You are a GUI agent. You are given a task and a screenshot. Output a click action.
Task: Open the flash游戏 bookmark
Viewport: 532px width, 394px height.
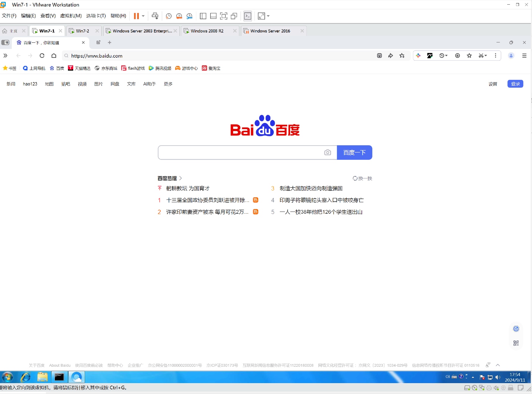(133, 68)
